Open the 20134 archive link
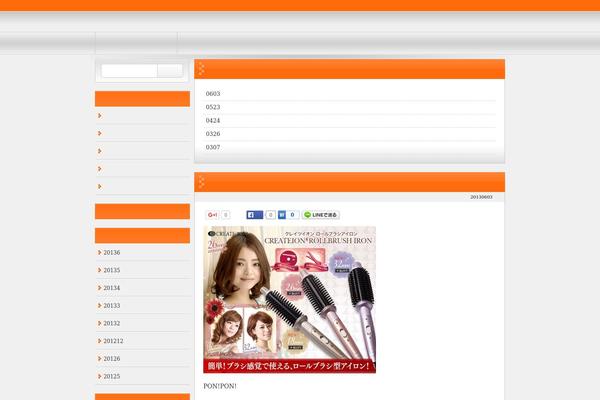 pos(111,288)
